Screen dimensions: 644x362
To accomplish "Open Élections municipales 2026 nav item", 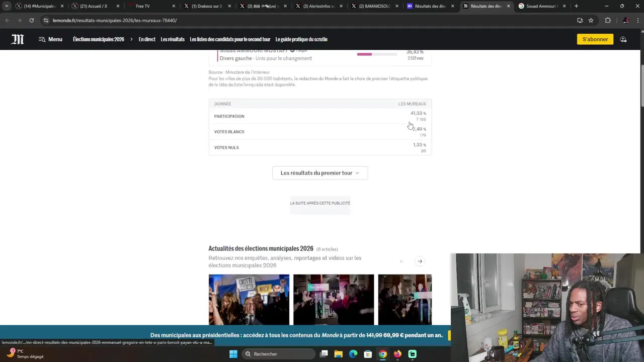I will click(x=99, y=39).
